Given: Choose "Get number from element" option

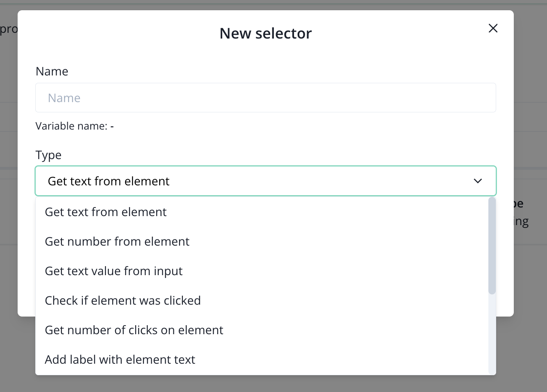Looking at the screenshot, I should 117,242.
